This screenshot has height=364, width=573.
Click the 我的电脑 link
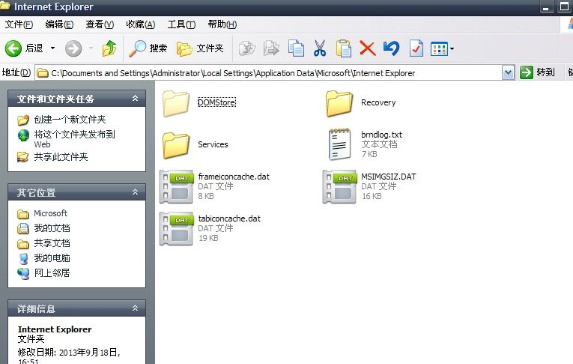coord(52,258)
